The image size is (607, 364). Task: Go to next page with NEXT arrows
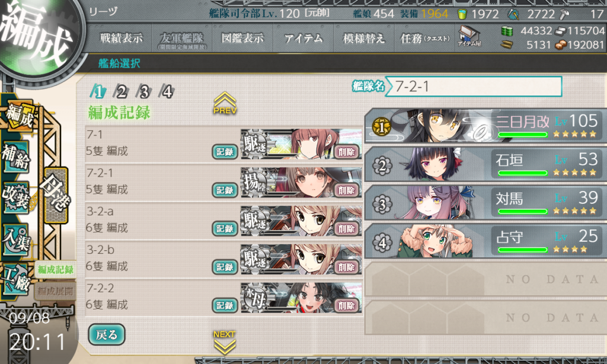pyautogui.click(x=225, y=342)
